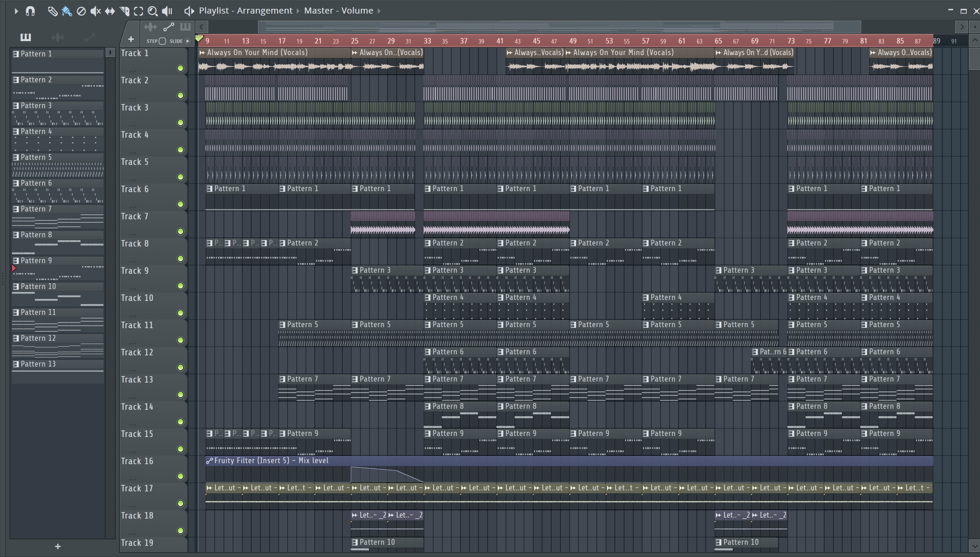
Task: Open Master - Volume menu
Action: coord(338,11)
